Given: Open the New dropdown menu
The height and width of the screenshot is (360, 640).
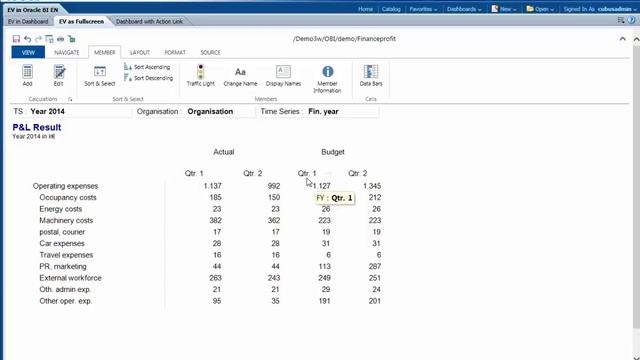Looking at the screenshot, I should tap(504, 9).
